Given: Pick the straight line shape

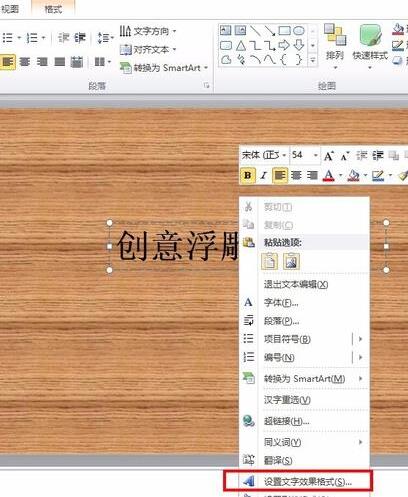Looking at the screenshot, I should 256,31.
